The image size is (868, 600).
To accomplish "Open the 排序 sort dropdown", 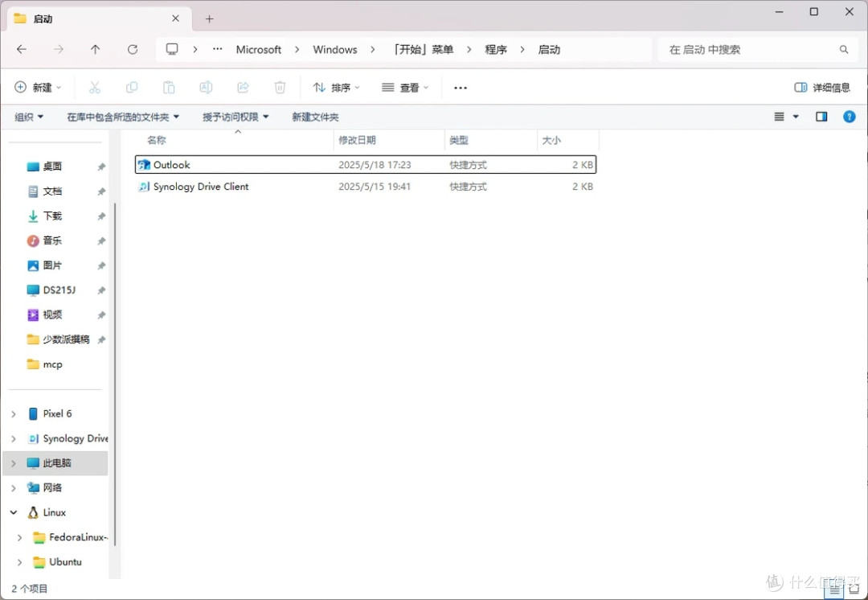I will pos(336,88).
